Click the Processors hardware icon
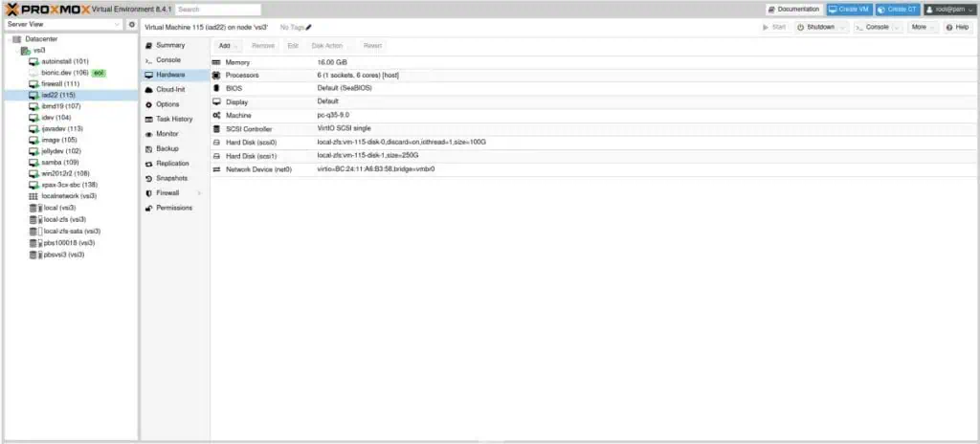Viewport: 980px width, 444px height. (216, 75)
